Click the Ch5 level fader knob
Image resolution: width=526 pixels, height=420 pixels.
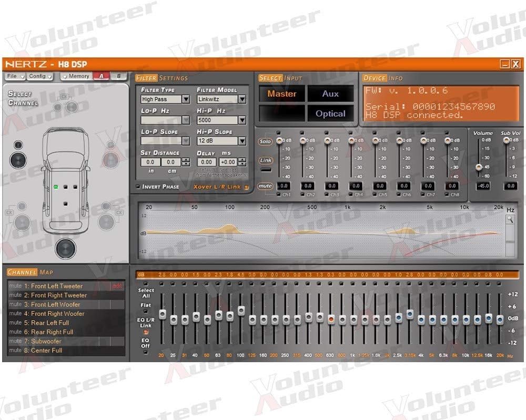[x=375, y=140]
